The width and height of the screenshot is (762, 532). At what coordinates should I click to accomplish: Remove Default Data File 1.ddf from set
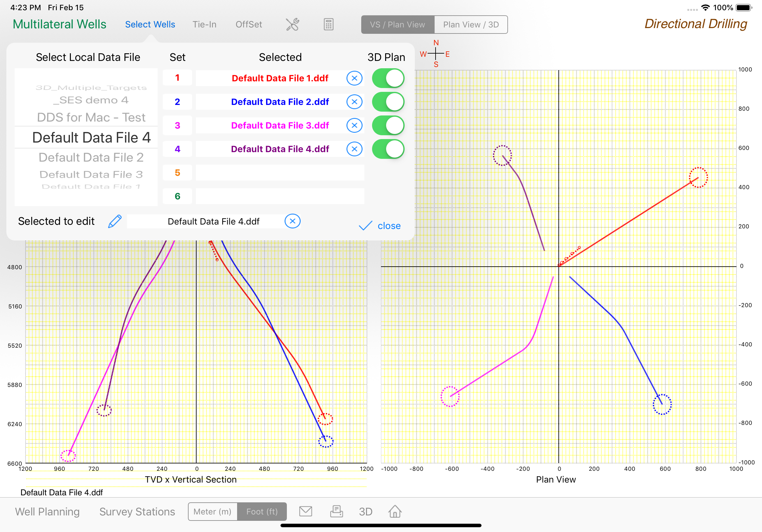354,78
